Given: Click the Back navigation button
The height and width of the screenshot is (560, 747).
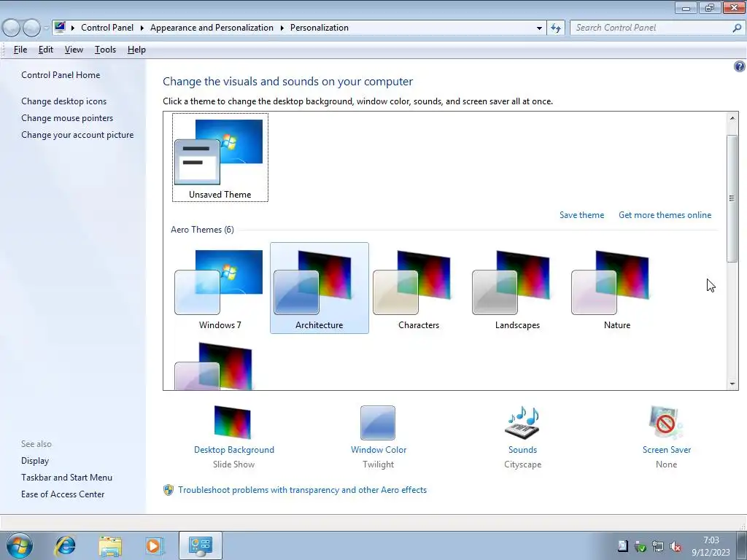Looking at the screenshot, I should pyautogui.click(x=11, y=28).
